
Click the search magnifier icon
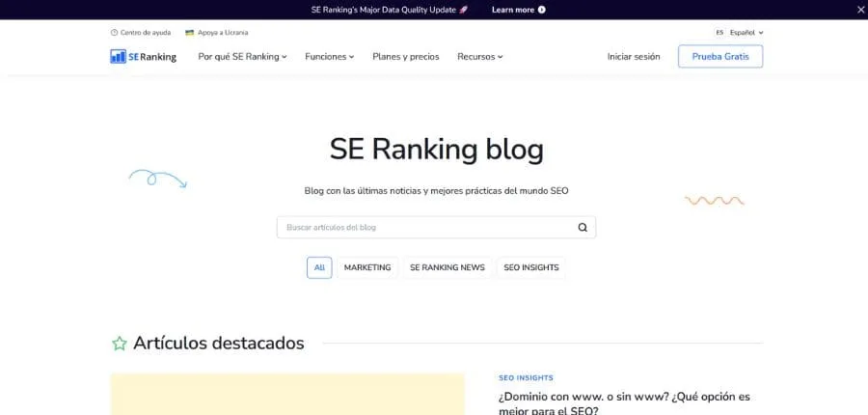583,228
